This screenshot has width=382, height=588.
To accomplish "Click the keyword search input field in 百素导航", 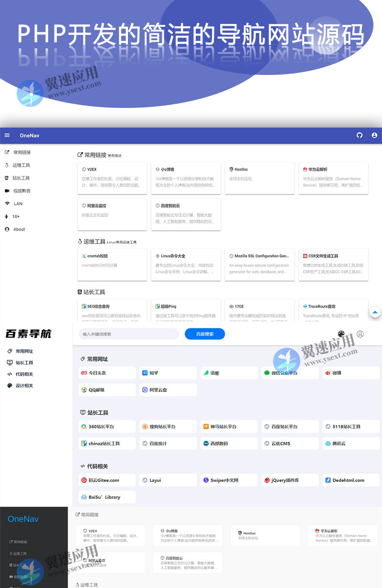I will tap(129, 334).
